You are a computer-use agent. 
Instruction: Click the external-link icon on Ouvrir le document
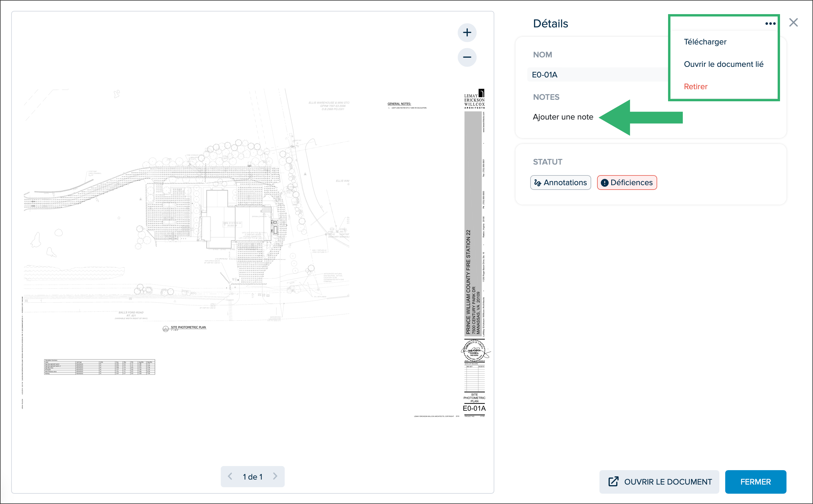tap(613, 482)
